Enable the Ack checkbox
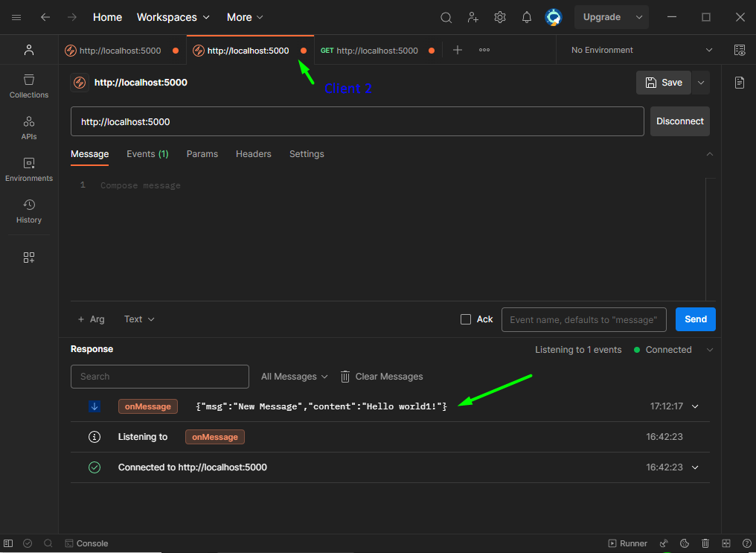Image resolution: width=756 pixels, height=553 pixels. [465, 319]
